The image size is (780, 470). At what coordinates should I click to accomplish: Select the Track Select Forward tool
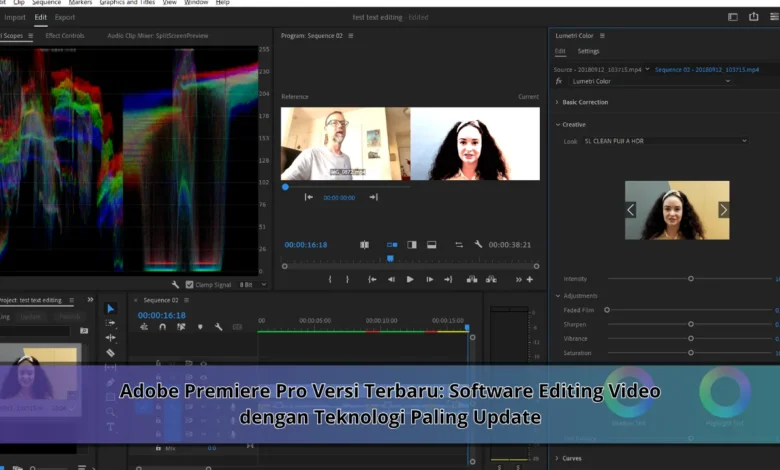(x=110, y=323)
